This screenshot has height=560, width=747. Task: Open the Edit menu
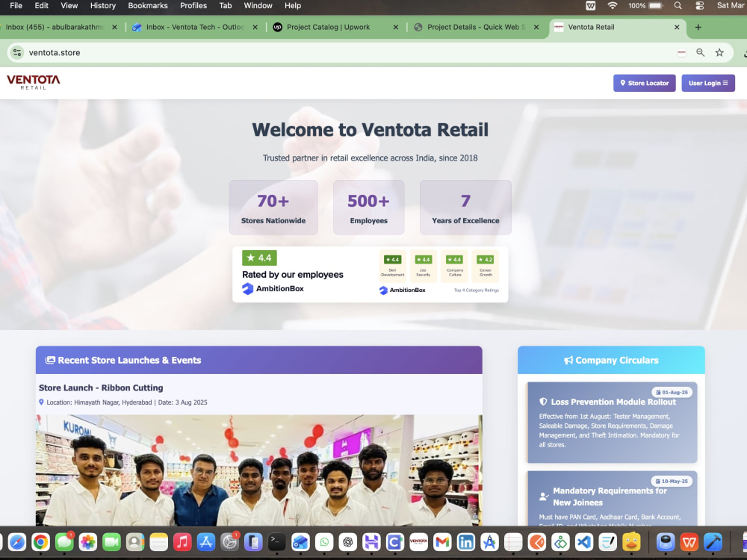point(41,6)
